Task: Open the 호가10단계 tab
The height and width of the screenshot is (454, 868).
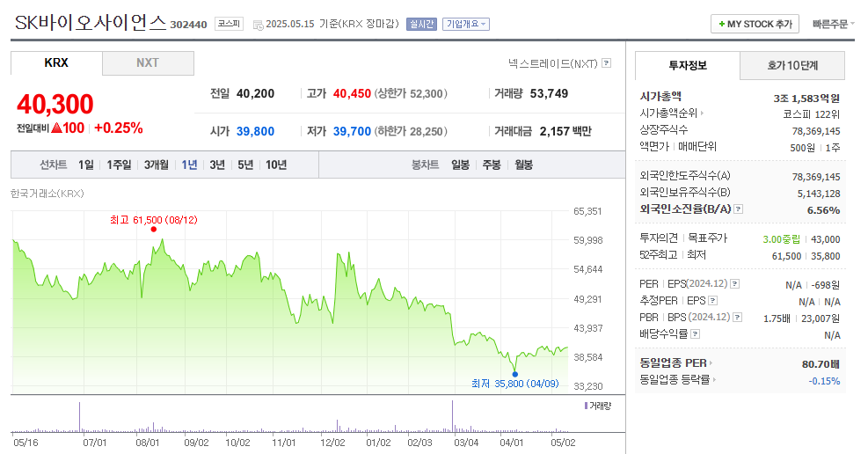Action: (792, 65)
